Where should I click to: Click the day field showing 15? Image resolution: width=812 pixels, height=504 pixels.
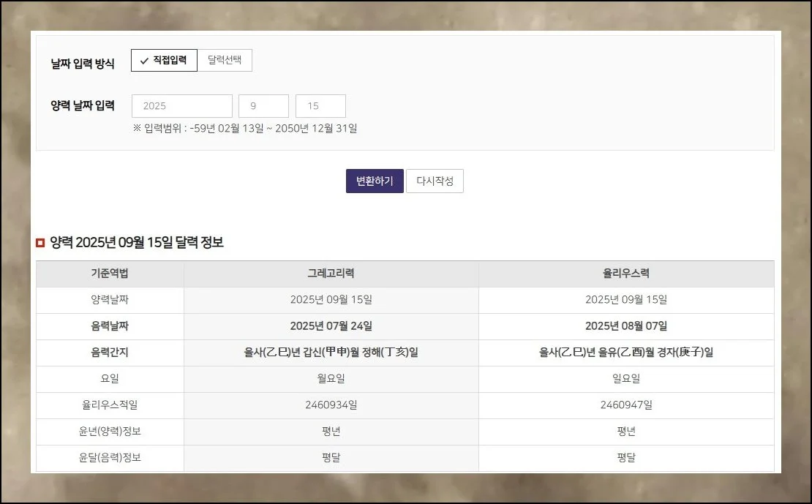point(320,105)
